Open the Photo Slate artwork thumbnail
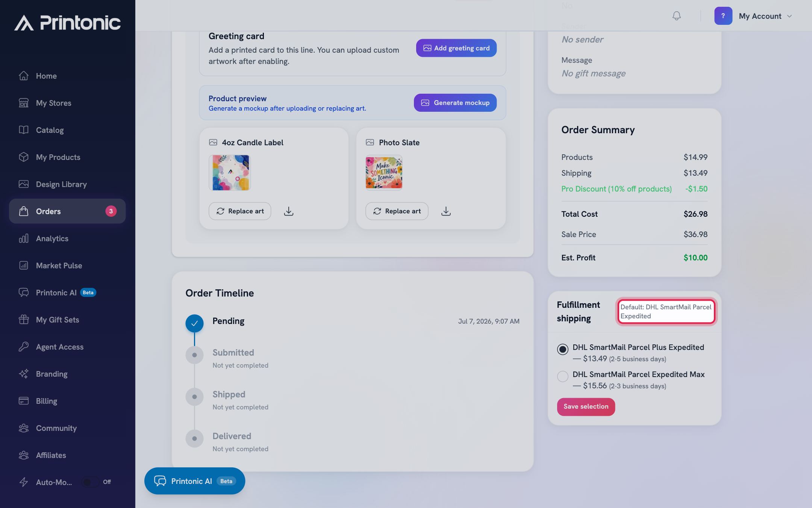Screen dimensions: 812x508 (x=384, y=173)
